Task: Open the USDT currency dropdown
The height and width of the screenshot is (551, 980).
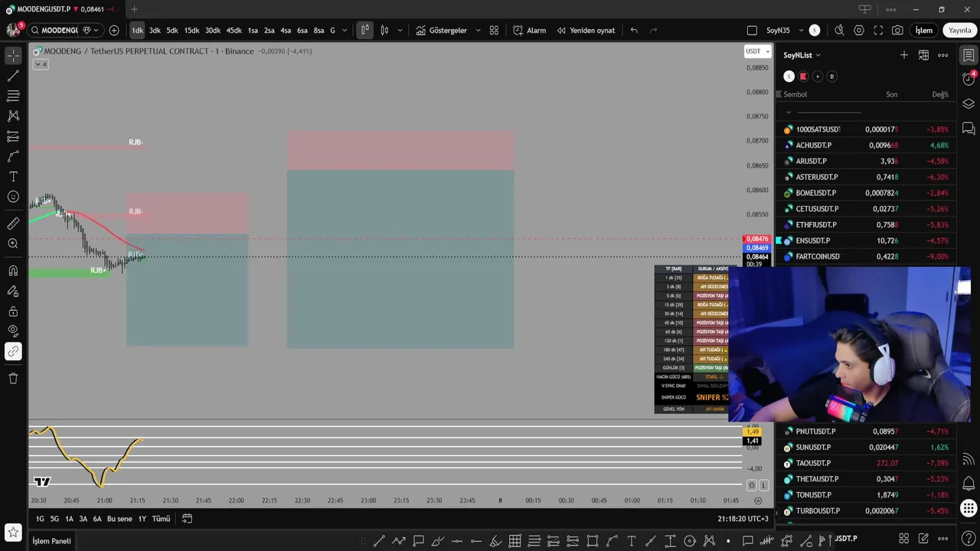Action: pos(756,51)
